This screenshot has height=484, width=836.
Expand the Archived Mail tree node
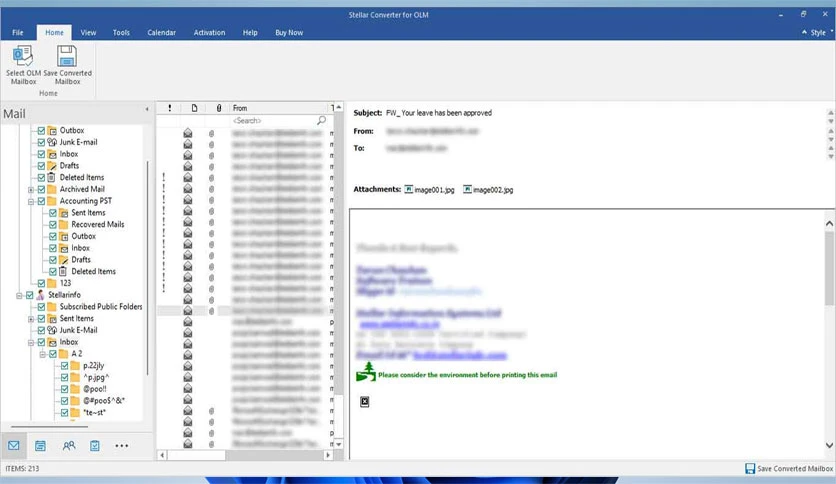coord(31,190)
